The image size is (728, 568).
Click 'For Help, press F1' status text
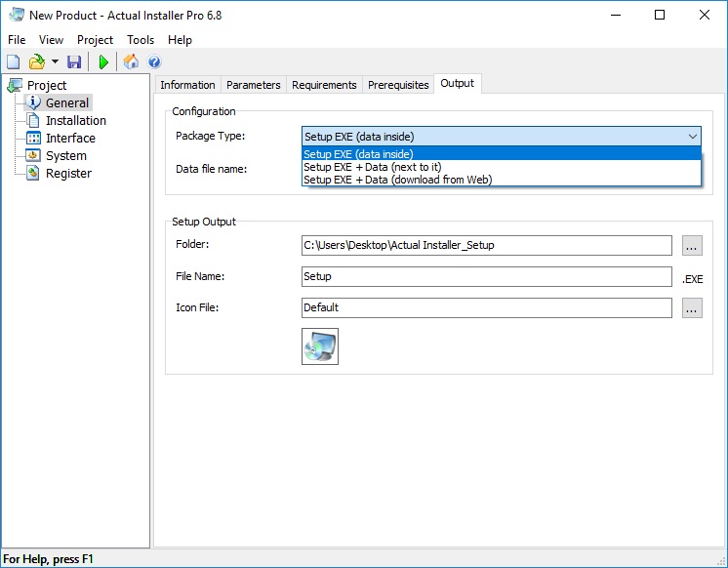pos(48,559)
